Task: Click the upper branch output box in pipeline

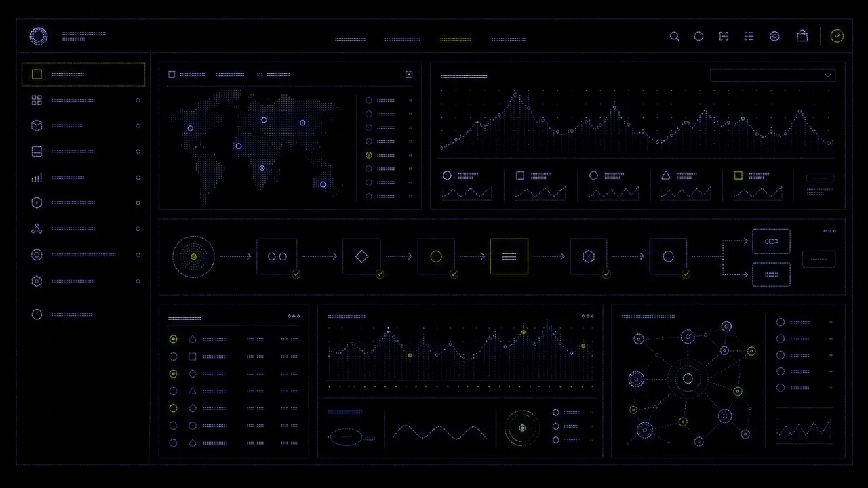Action: click(x=771, y=241)
